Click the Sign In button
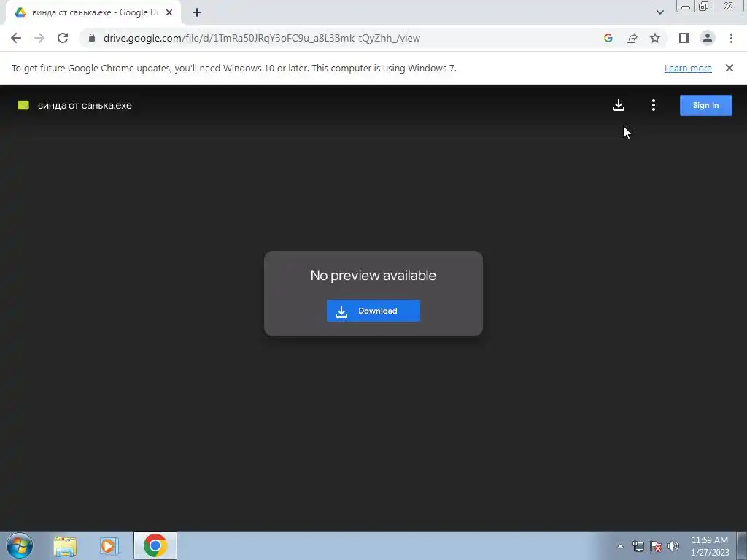The width and height of the screenshot is (747, 560). pyautogui.click(x=705, y=105)
